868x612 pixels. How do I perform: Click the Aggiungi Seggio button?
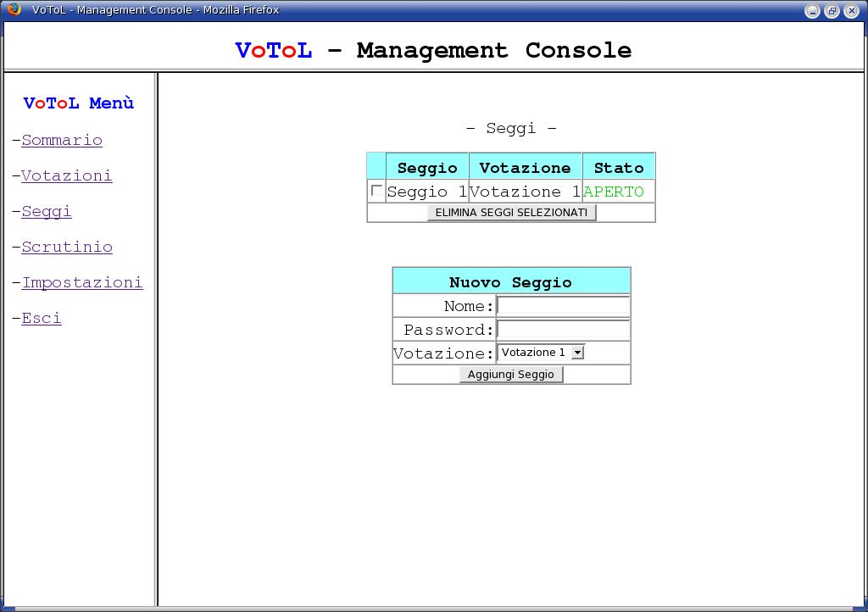[511, 375]
